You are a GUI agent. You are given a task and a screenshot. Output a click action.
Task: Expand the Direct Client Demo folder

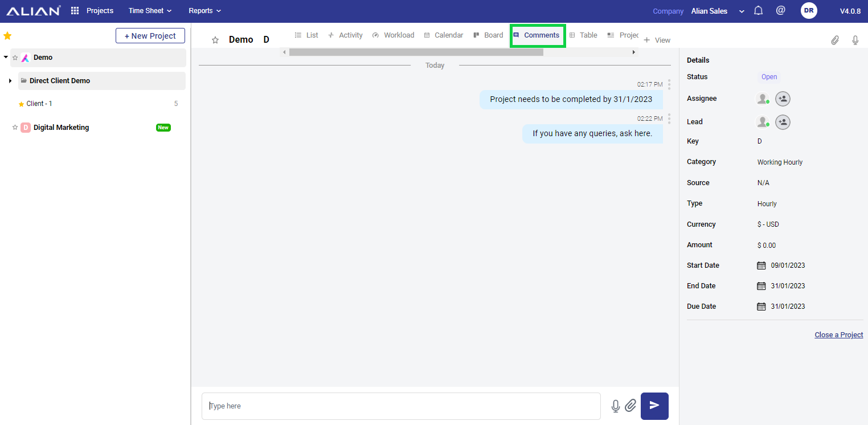(10, 81)
